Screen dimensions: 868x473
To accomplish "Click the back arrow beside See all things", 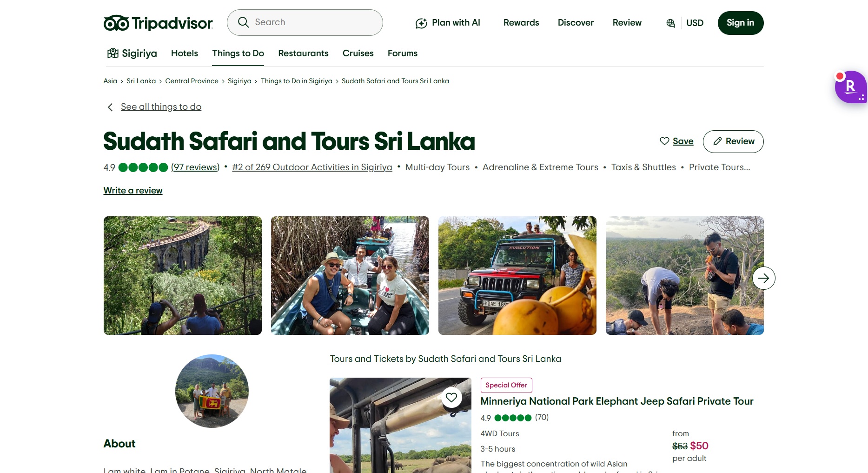I will coord(110,107).
